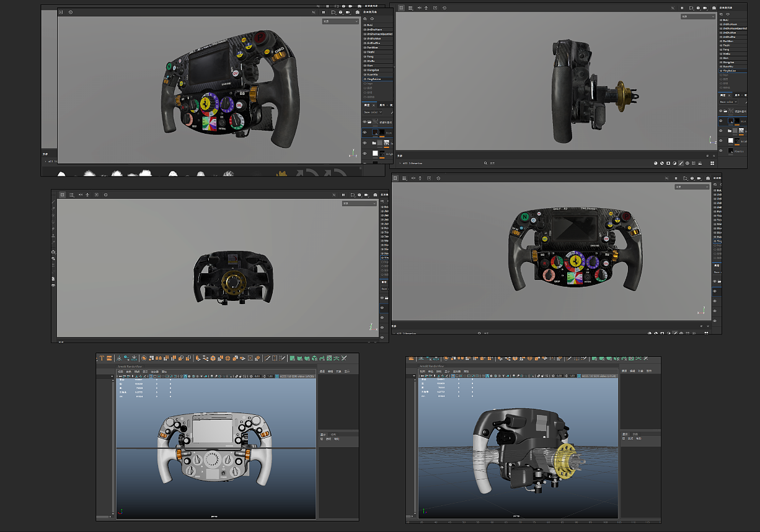The image size is (760, 532).
Task: Click screenshot camera icon in top-left Painter window
Action: pyautogui.click(x=357, y=12)
